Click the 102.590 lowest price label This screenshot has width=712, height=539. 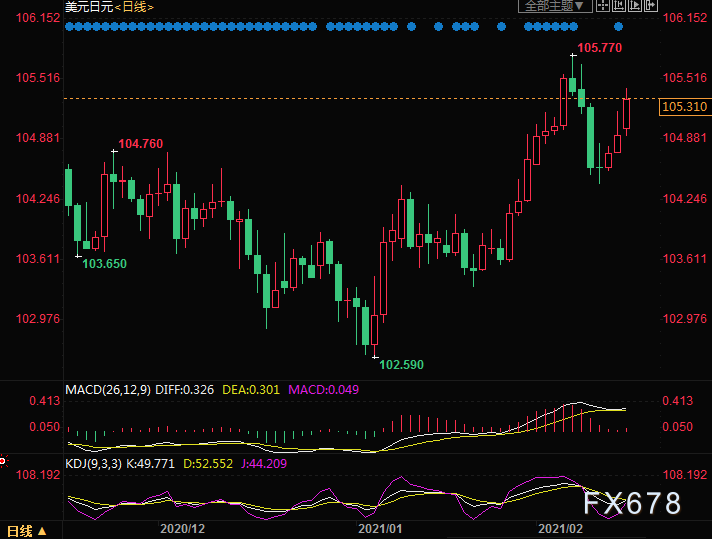pyautogui.click(x=401, y=365)
